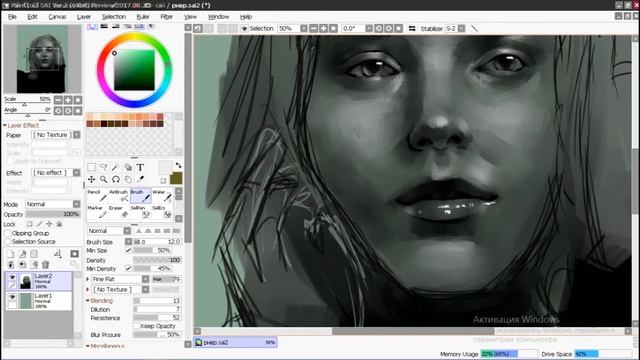Flip view horizontally with the double-arrow icon
Image resolution: width=640 pixels, height=360 pixels.
412,29
